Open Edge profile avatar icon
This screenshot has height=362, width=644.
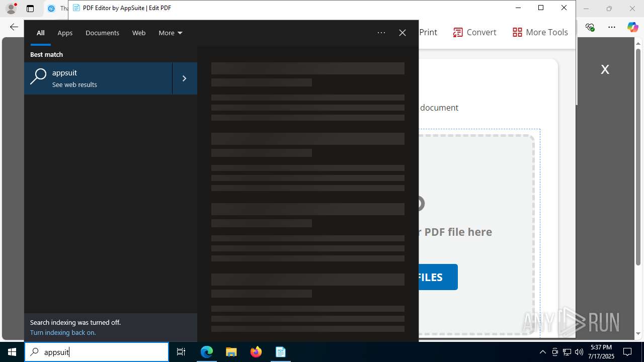pos(11,9)
